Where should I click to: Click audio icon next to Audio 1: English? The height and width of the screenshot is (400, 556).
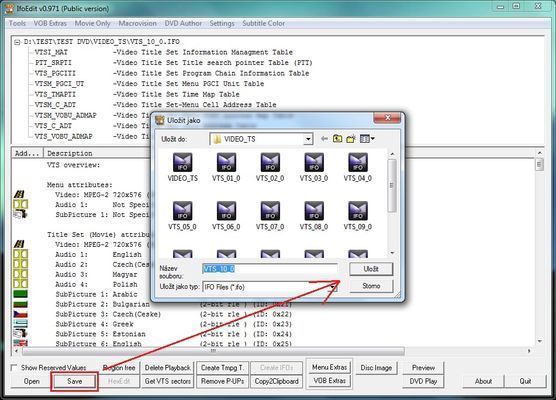click(21, 254)
